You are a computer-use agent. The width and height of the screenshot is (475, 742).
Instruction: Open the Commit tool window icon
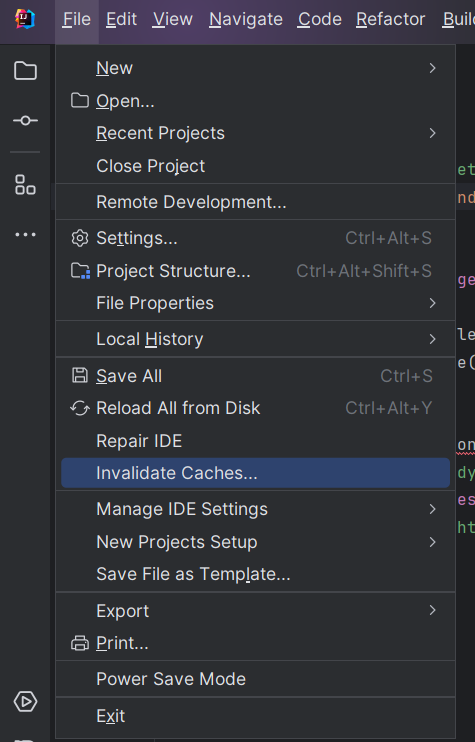[x=25, y=121]
